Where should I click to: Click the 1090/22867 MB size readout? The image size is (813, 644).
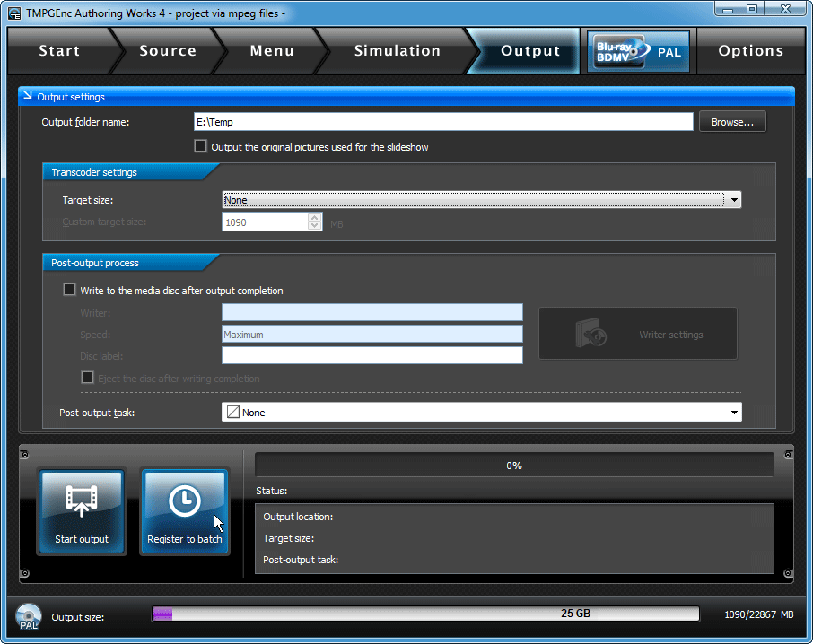coord(758,614)
